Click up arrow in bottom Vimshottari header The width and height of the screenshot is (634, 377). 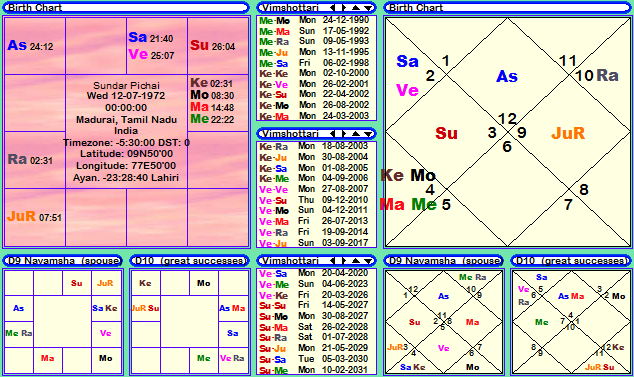click(x=355, y=261)
